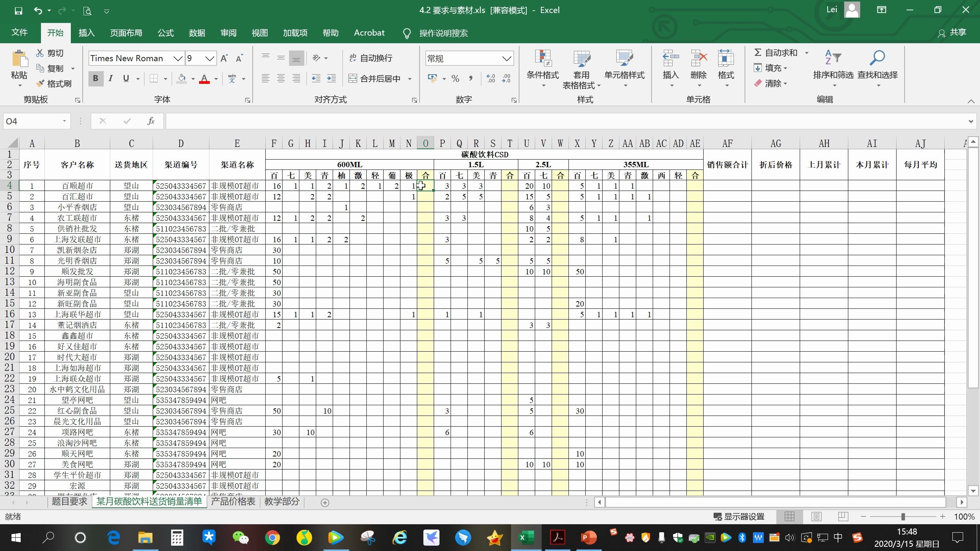Click the Format Painter brush icon
Viewport: 980px width, 551px height.
tap(40, 83)
